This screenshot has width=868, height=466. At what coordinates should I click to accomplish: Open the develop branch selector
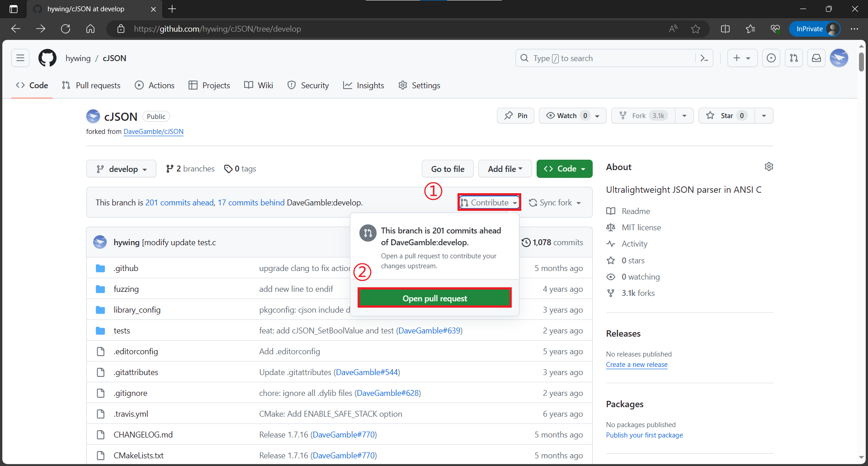click(121, 169)
